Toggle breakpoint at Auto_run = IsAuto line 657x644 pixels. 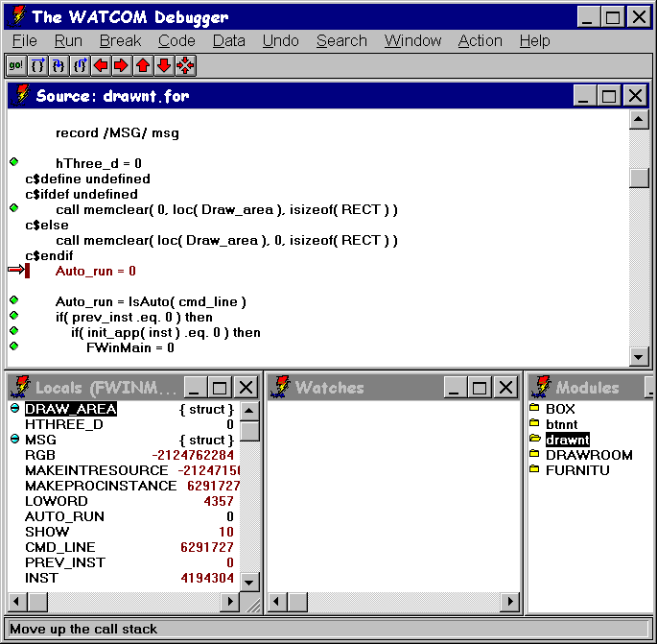click(13, 300)
